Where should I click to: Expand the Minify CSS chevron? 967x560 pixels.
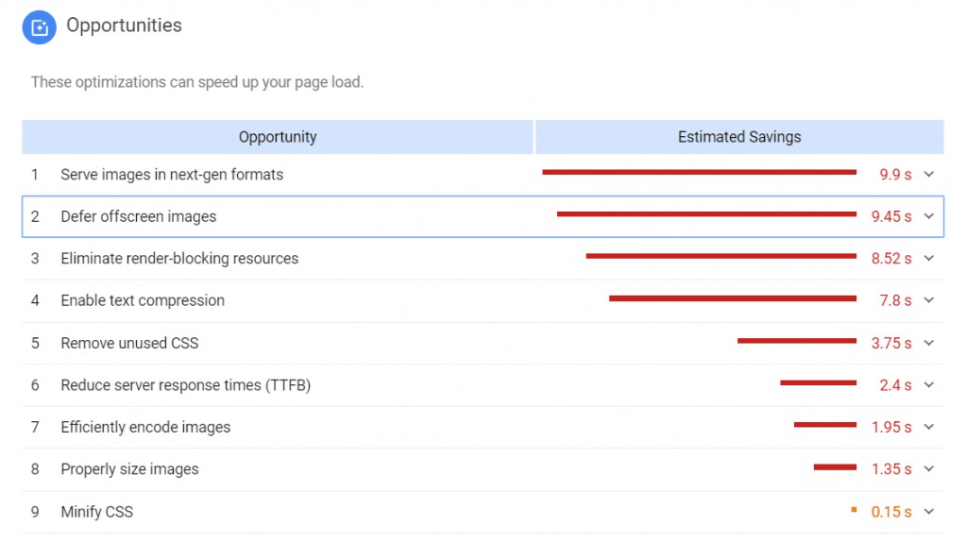click(x=929, y=511)
